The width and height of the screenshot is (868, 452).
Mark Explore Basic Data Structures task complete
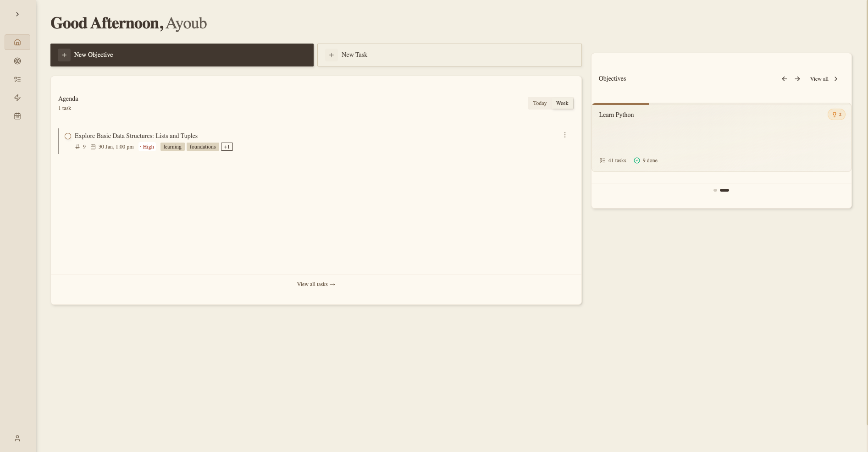pos(68,136)
